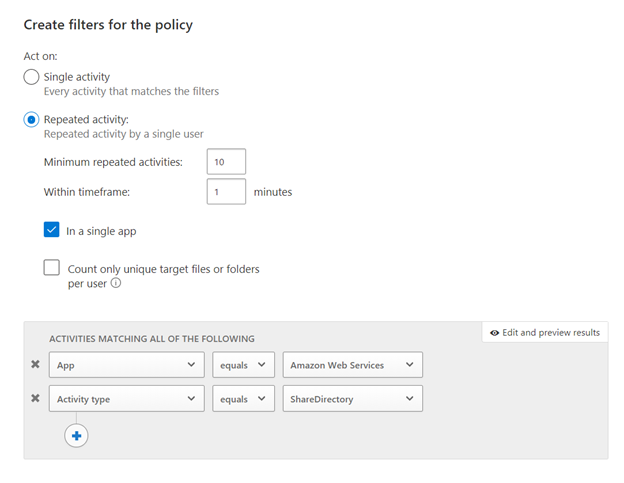Click the In a single app label
Screen dimensions: 624x483
click(101, 231)
